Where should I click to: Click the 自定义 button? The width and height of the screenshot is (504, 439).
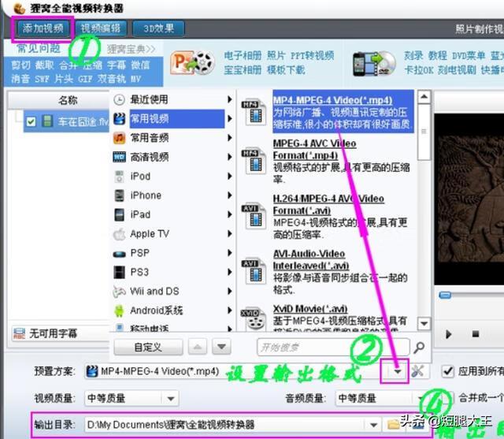[x=148, y=347]
